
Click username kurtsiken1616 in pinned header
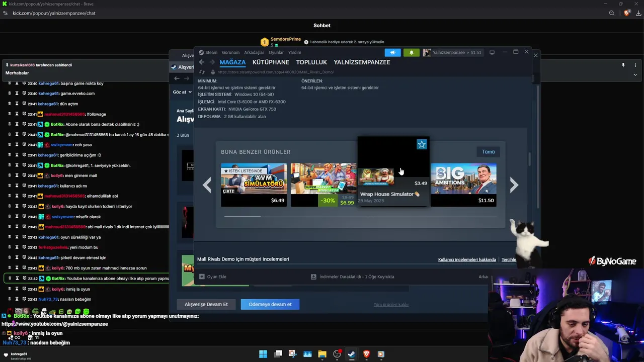tap(23, 65)
